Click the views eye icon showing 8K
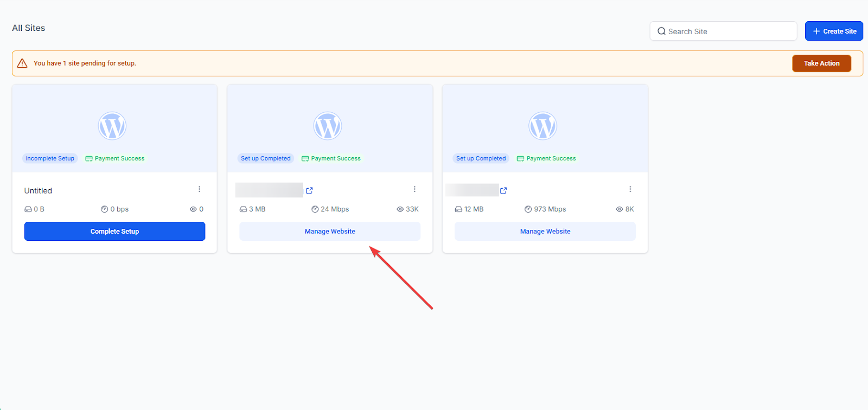 tap(620, 209)
